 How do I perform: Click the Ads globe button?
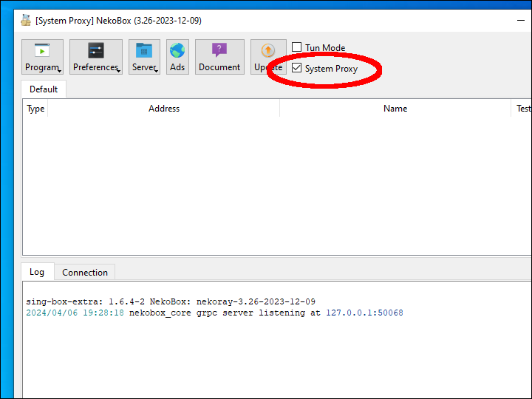[177, 57]
